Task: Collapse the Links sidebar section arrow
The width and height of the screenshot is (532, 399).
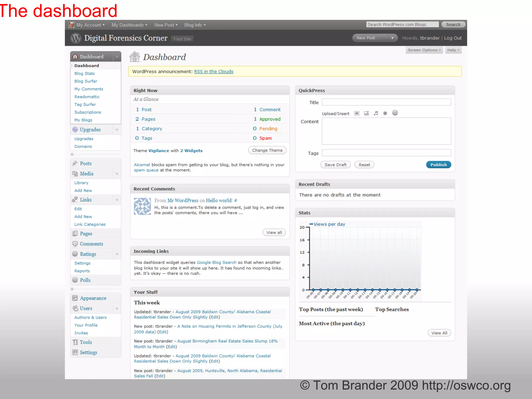Action: [x=117, y=199]
